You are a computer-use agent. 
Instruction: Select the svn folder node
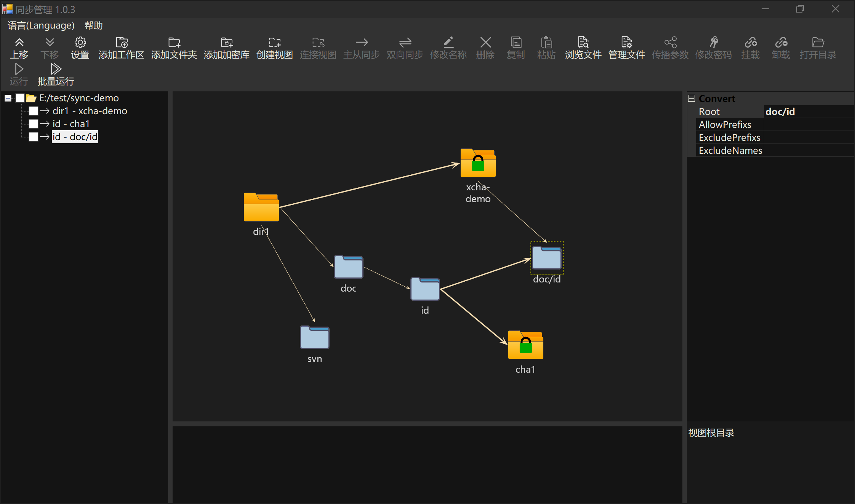coord(314,337)
